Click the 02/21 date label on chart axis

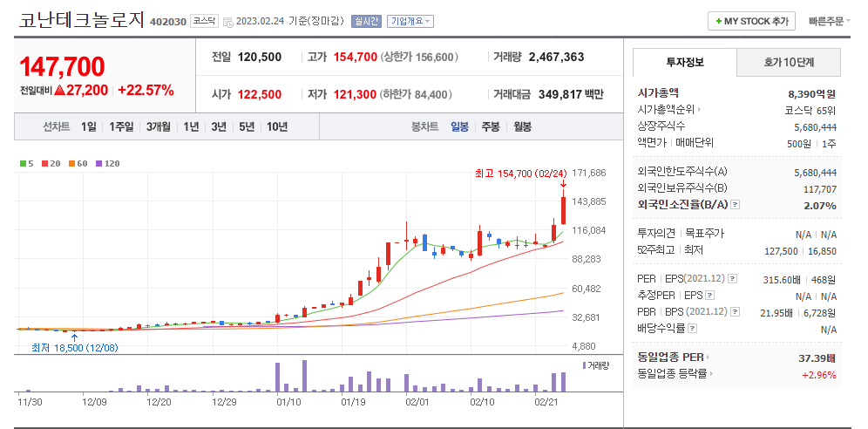[546, 401]
